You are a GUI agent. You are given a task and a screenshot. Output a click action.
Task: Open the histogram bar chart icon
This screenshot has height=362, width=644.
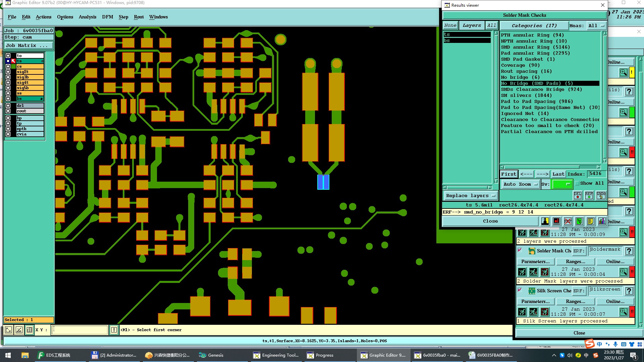click(602, 221)
